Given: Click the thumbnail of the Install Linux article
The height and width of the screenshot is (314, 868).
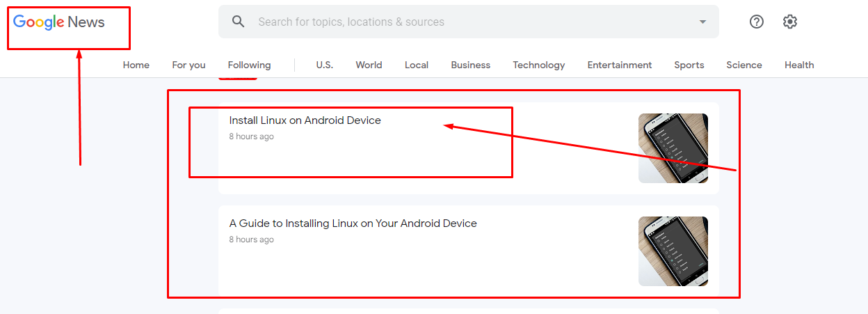Looking at the screenshot, I should [x=673, y=148].
